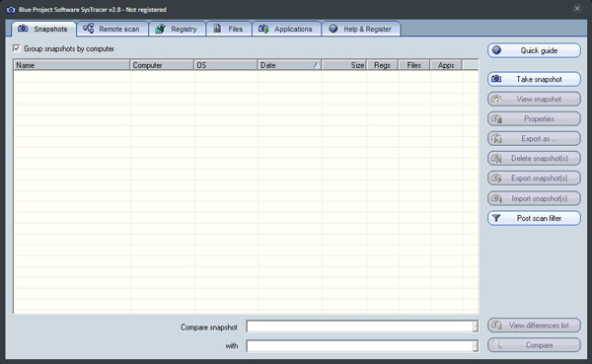Click the camera icon on Take snapshot
Viewport: 592px width, 364px height.
496,79
